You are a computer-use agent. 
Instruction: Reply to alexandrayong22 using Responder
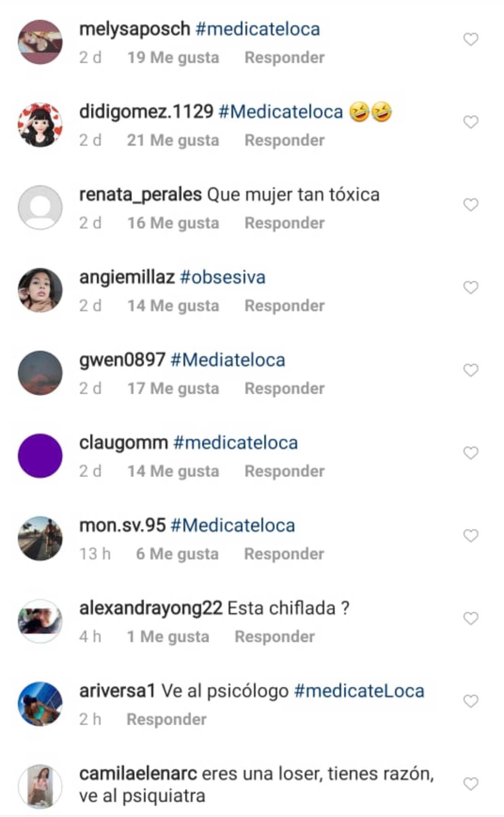tap(275, 636)
